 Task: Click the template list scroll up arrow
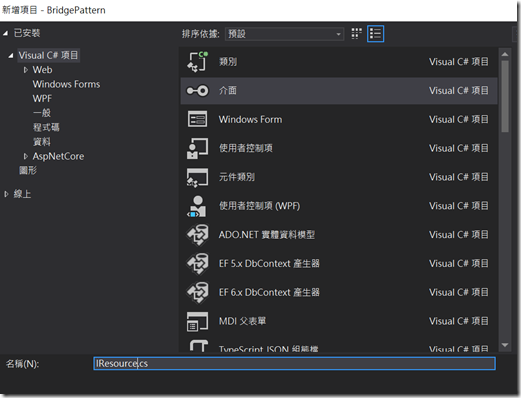tap(505, 54)
